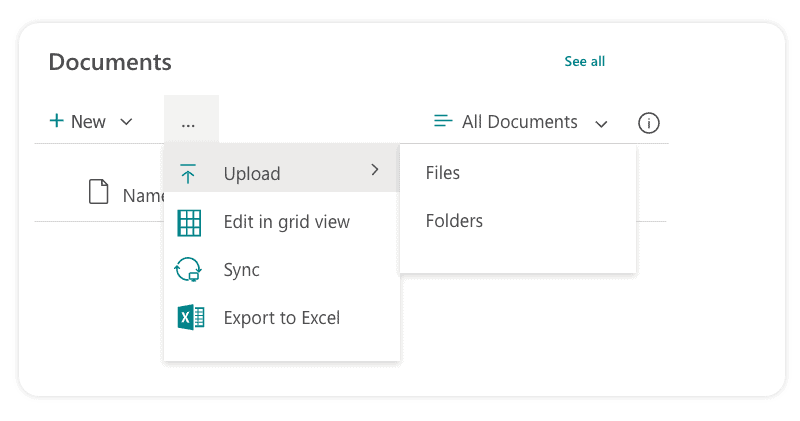
Task: Click the Upload arrow icon
Action: point(188,174)
